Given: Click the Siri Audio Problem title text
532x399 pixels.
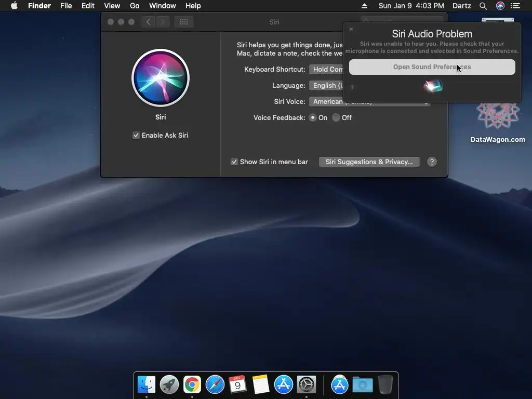Looking at the screenshot, I should point(432,34).
